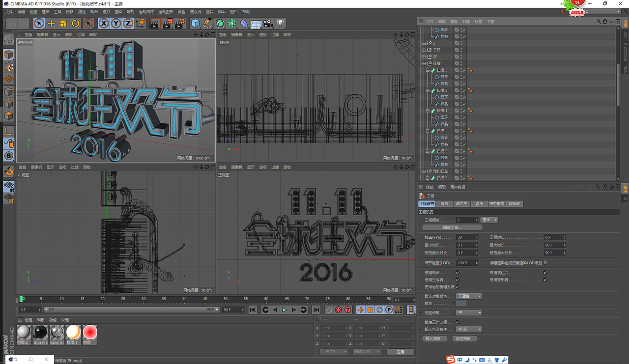This screenshot has width=629, height=364.
Task: Go to the start of the animation
Action: coord(253,310)
